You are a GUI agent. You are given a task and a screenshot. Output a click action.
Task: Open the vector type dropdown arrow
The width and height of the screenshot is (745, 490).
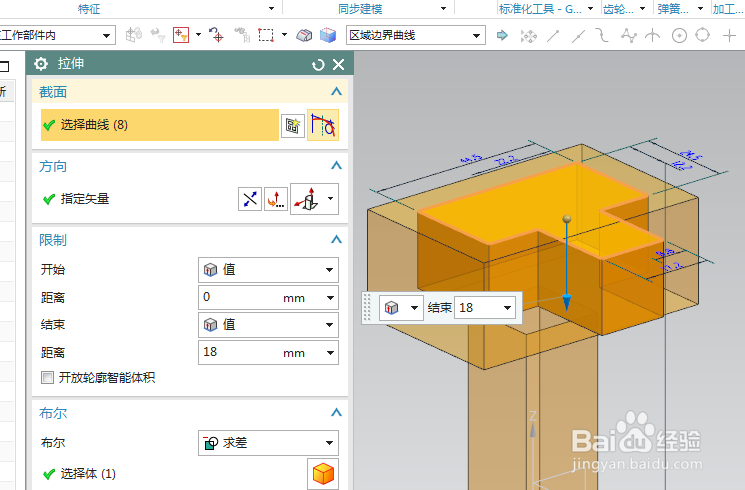pos(331,199)
